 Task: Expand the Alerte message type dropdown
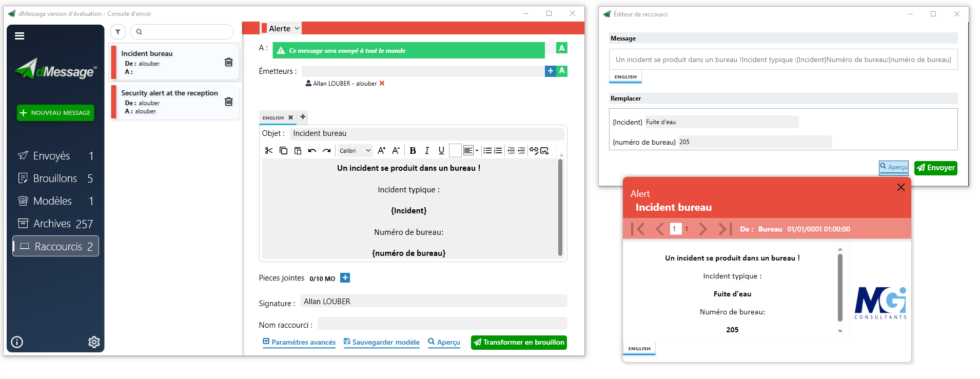297,29
